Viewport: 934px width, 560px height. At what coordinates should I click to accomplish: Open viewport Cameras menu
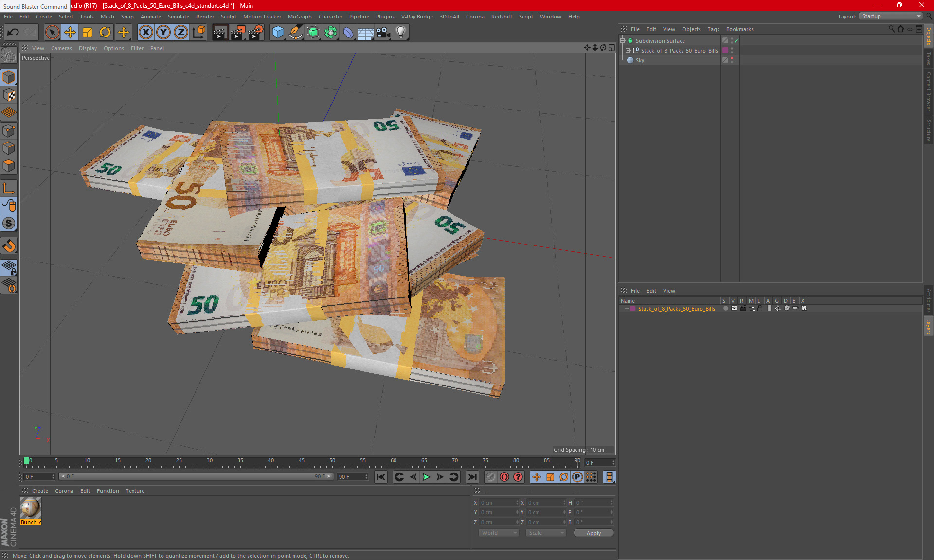click(x=61, y=48)
